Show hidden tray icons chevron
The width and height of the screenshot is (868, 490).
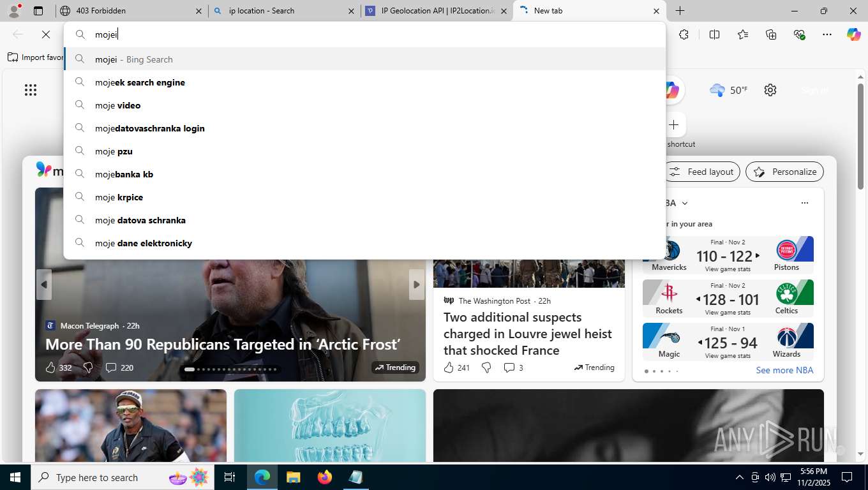tap(740, 477)
